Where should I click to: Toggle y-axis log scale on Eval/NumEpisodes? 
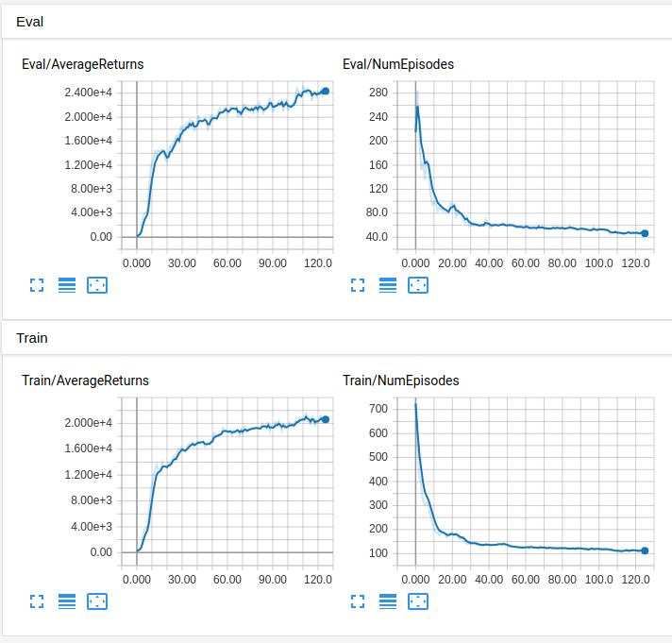coord(388,285)
